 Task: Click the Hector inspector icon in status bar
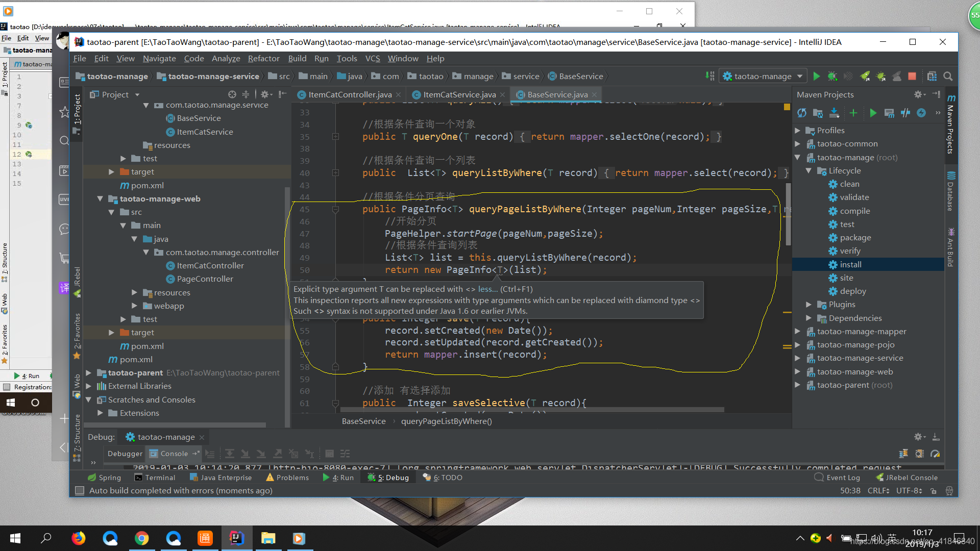click(x=949, y=491)
